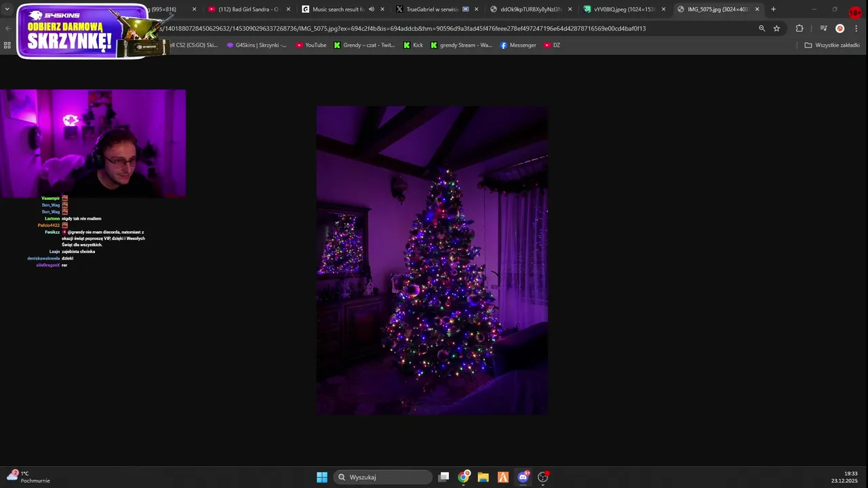Screen dimensions: 868x488
Task: Click the Christmas tree image
Action: click(x=432, y=260)
